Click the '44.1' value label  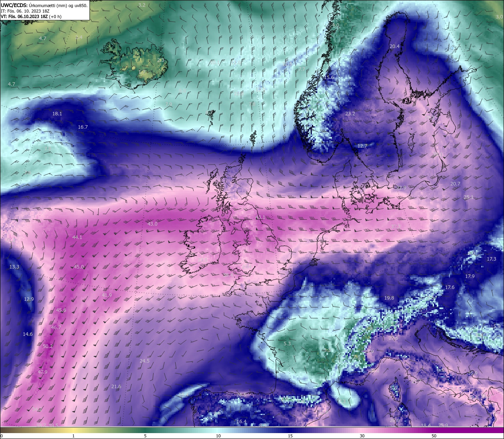pyautogui.click(x=77, y=237)
